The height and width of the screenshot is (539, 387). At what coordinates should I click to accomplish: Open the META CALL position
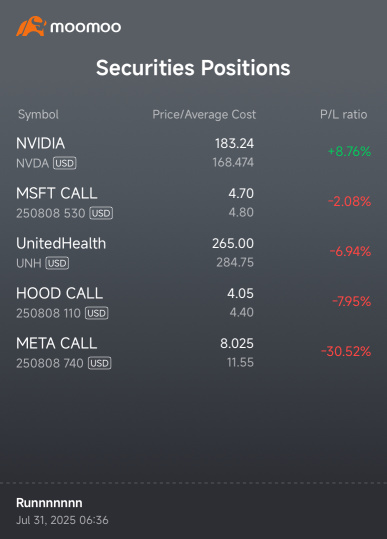coord(194,353)
